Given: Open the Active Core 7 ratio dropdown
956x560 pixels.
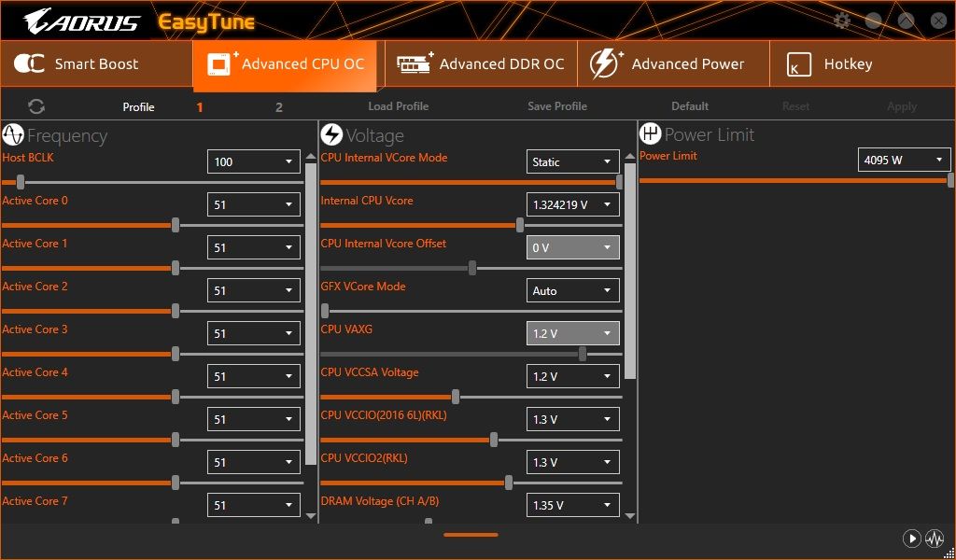Looking at the screenshot, I should [x=254, y=505].
